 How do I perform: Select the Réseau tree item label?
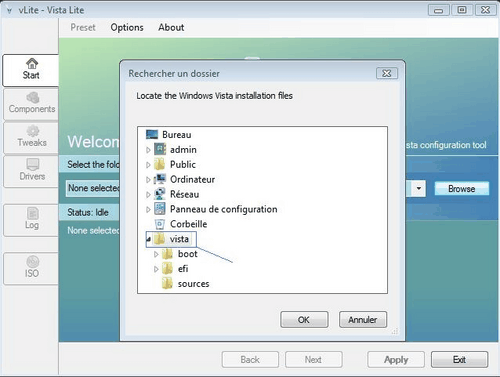pos(185,194)
